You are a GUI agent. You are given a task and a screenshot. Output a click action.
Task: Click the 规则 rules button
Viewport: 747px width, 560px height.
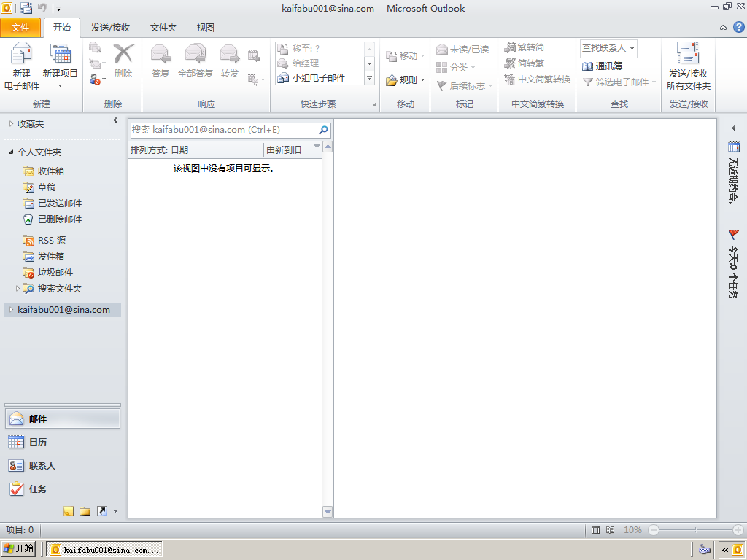(x=406, y=79)
